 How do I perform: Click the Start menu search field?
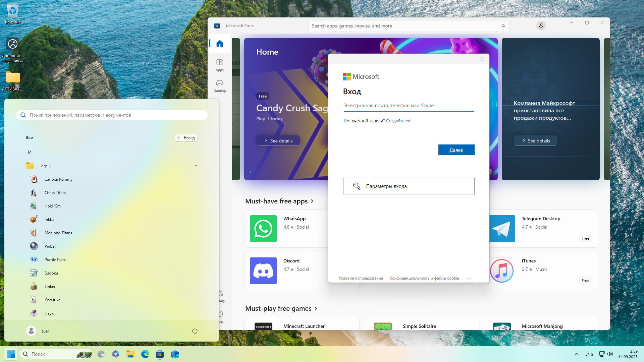pyautogui.click(x=112, y=115)
